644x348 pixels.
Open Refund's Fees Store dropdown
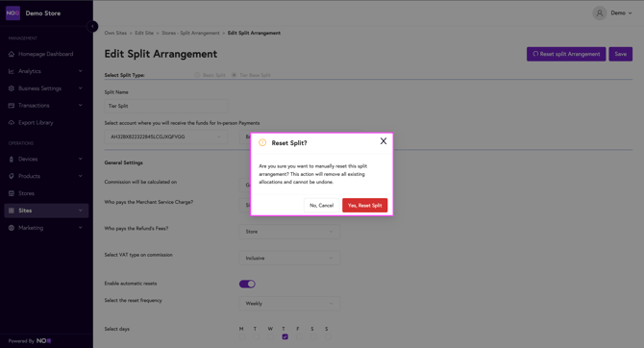pos(289,232)
